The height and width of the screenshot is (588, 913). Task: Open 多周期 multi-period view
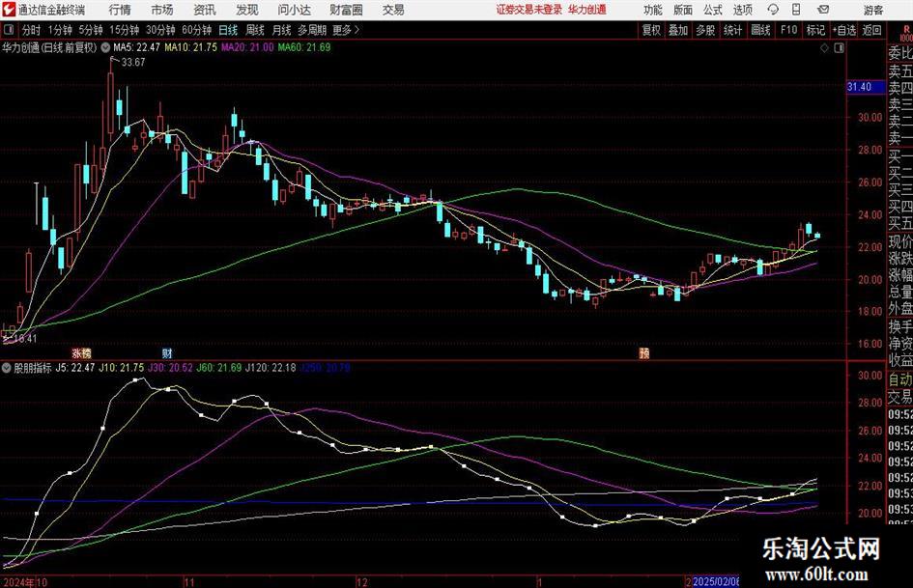click(x=312, y=30)
